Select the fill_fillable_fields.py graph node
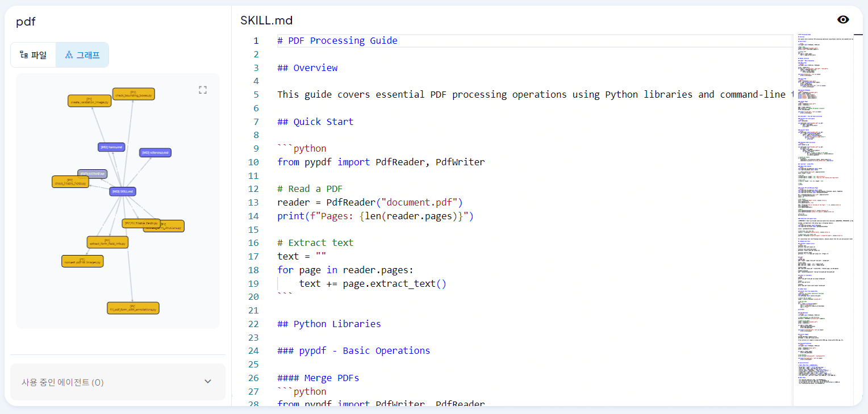The width and height of the screenshot is (868, 414). point(141,223)
